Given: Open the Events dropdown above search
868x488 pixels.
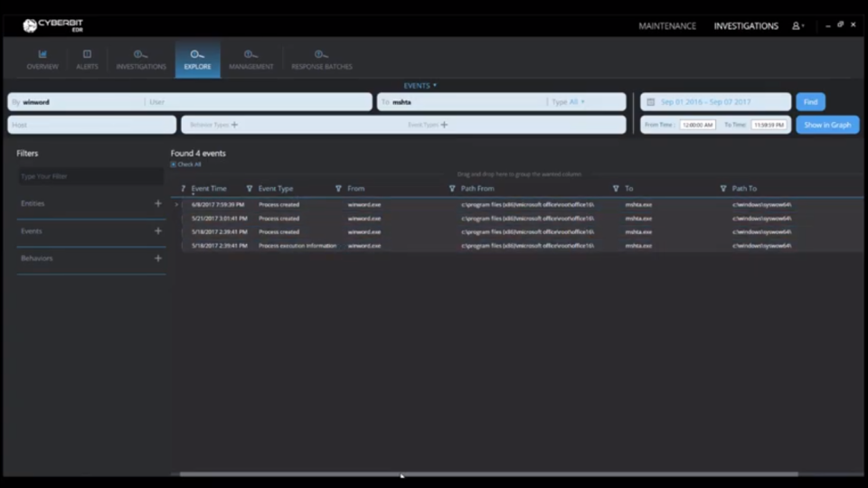Looking at the screenshot, I should pos(420,86).
